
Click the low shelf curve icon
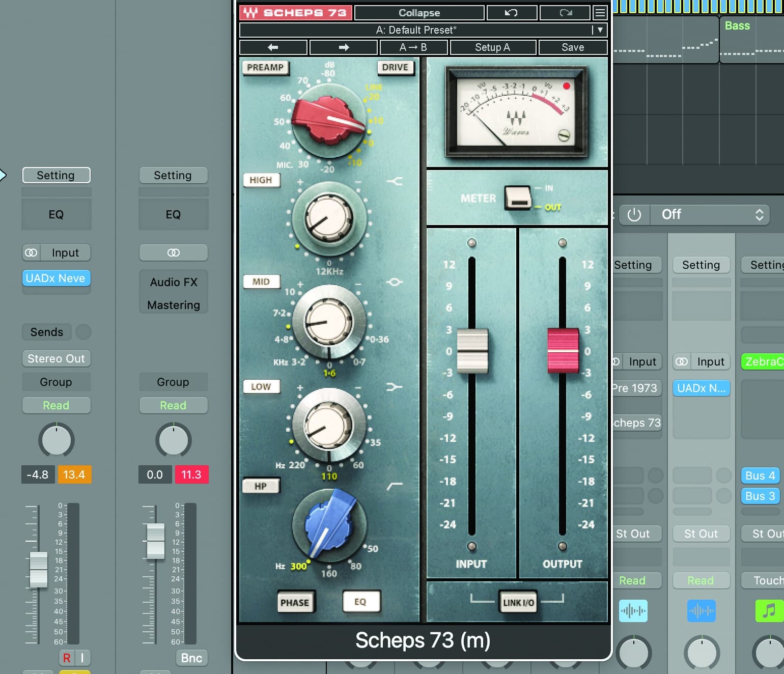tap(395, 387)
